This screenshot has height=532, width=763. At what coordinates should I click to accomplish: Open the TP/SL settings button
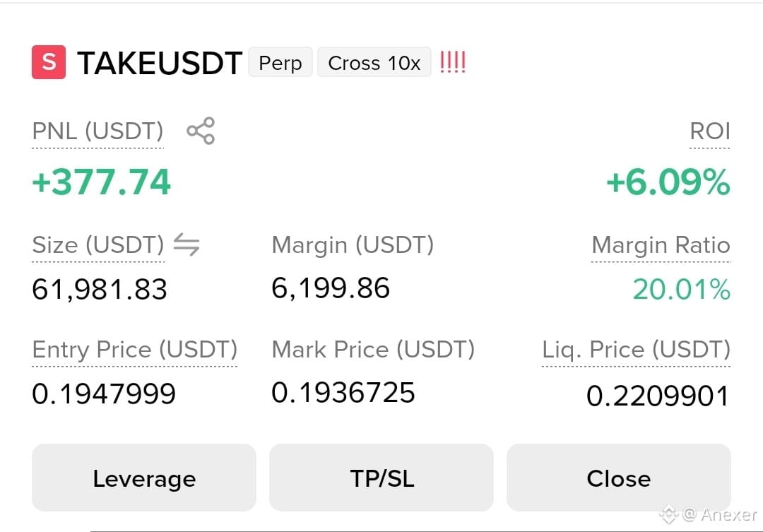click(381, 478)
